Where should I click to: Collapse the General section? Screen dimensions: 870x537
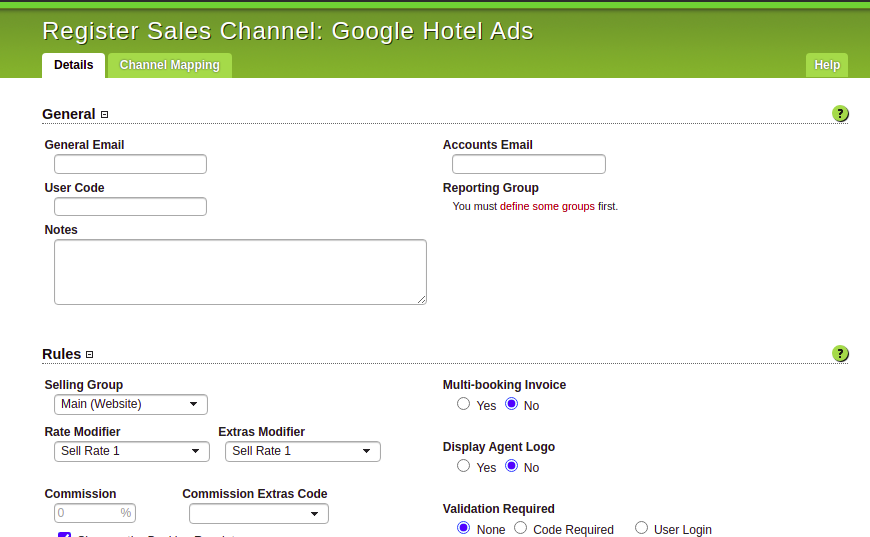point(104,114)
